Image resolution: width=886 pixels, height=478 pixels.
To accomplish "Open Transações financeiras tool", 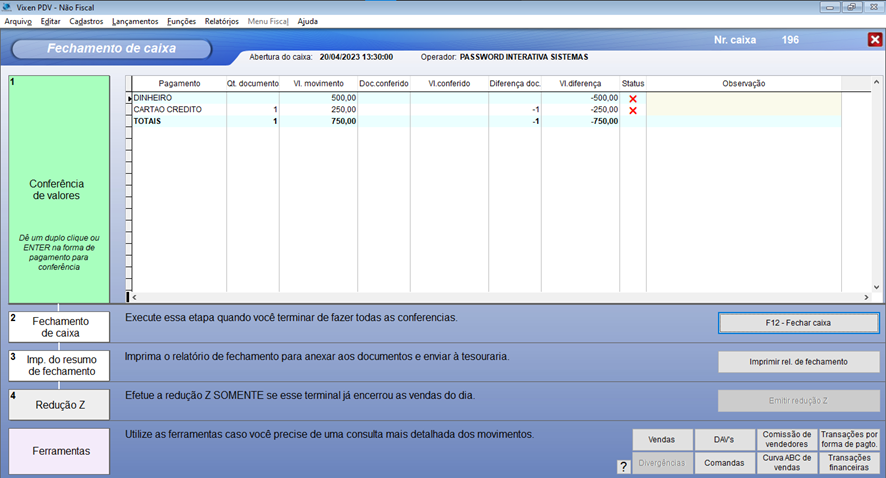I will click(849, 463).
